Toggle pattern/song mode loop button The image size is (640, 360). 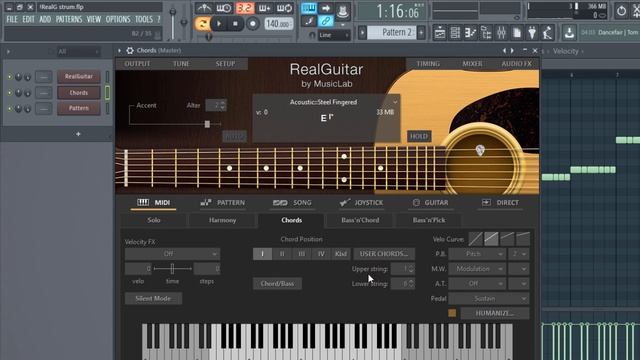pos(202,24)
